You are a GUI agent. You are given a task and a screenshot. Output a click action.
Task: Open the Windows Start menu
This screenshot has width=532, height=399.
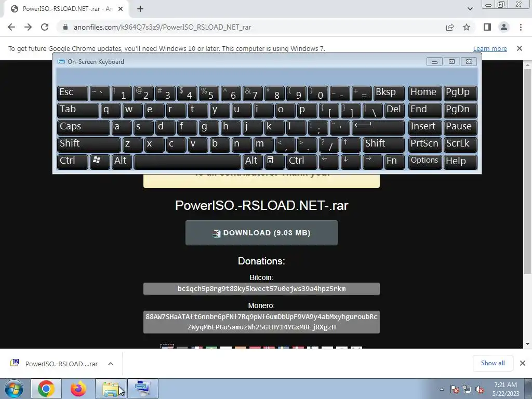coord(14,389)
